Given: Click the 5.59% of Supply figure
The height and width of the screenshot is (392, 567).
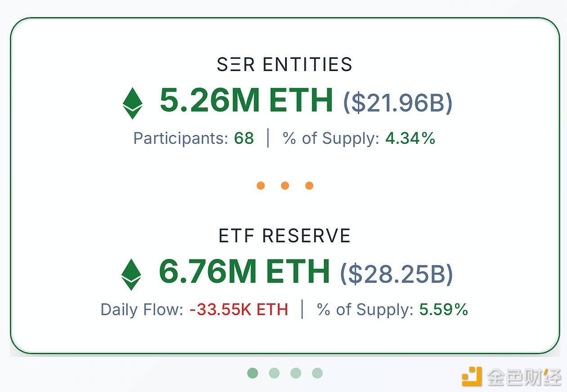Looking at the screenshot, I should (444, 310).
